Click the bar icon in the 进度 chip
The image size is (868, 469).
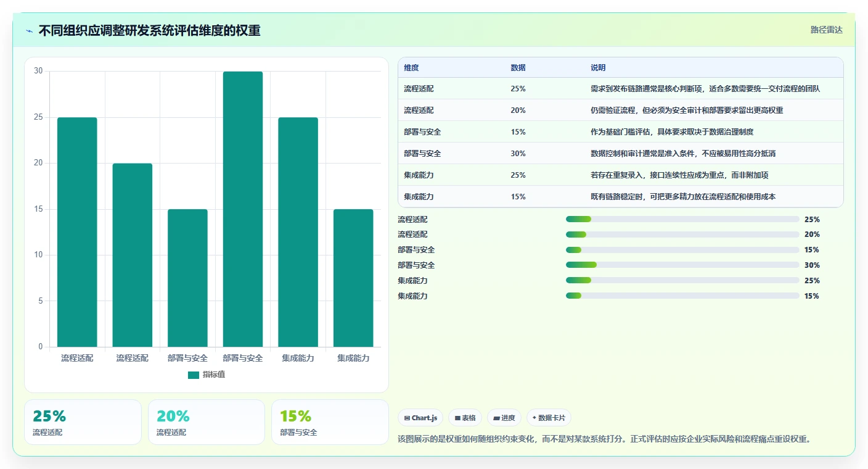(x=497, y=418)
